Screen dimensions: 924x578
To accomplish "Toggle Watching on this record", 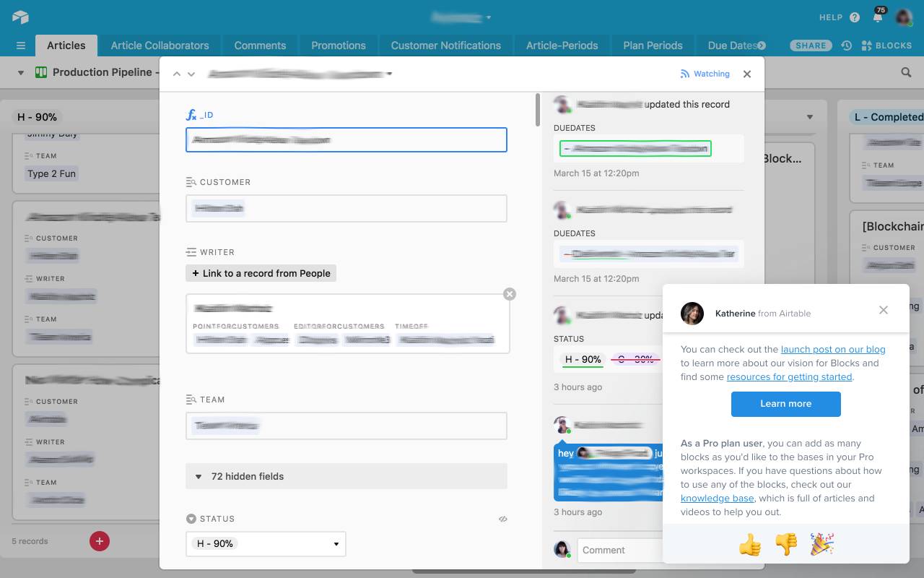I will (x=705, y=74).
